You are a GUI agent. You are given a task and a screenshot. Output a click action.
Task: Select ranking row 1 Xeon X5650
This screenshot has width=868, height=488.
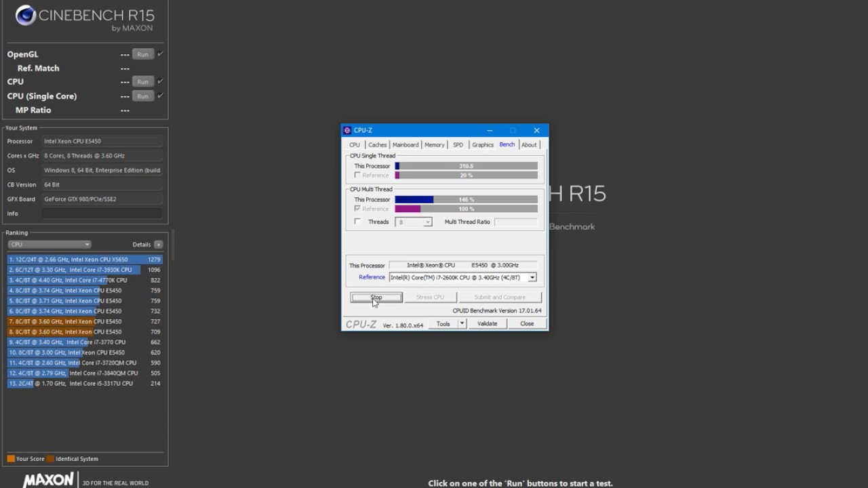click(x=85, y=260)
